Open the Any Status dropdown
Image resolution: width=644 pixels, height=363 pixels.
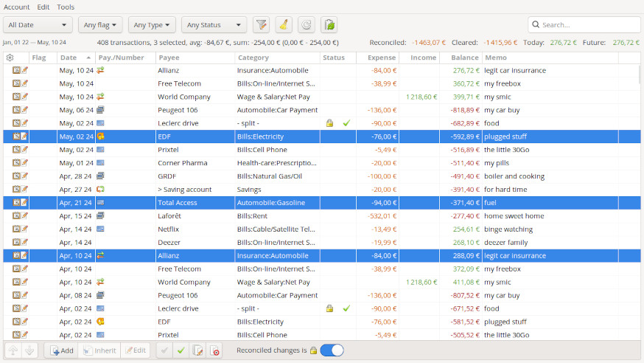point(214,24)
